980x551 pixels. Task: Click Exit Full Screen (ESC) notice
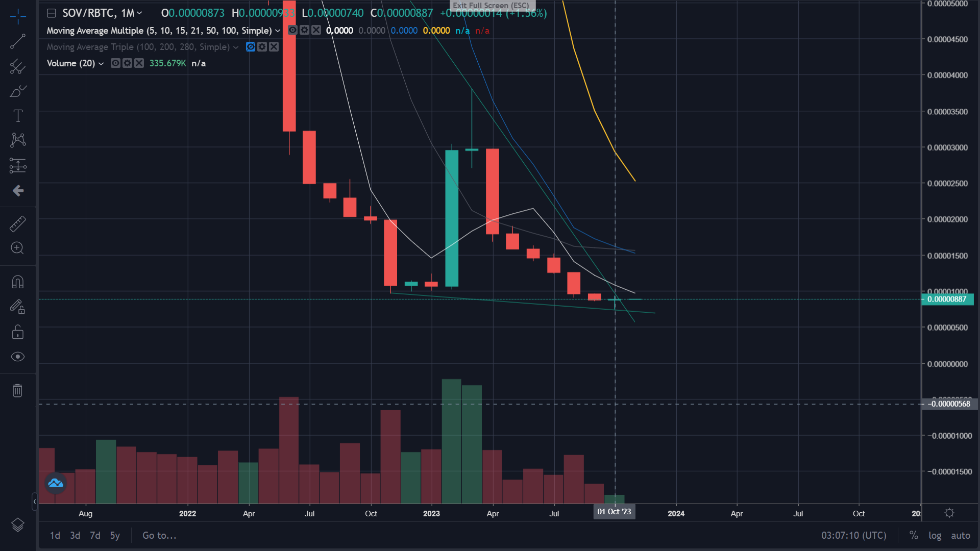(492, 5)
